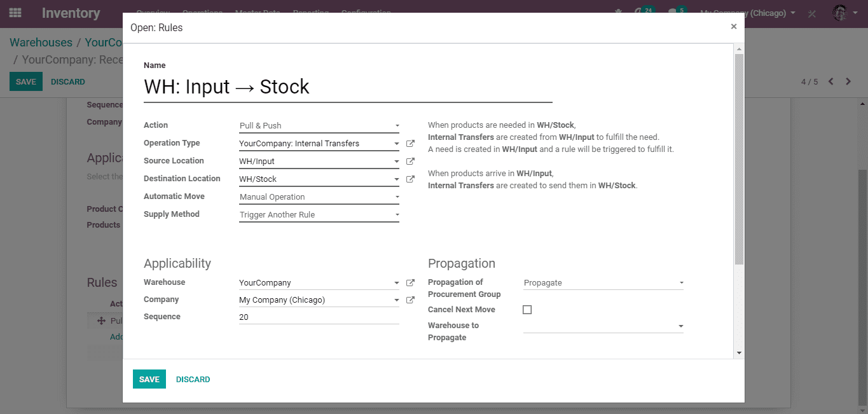Click the 4 / 5 pager counter
868x414 pixels.
tap(809, 82)
